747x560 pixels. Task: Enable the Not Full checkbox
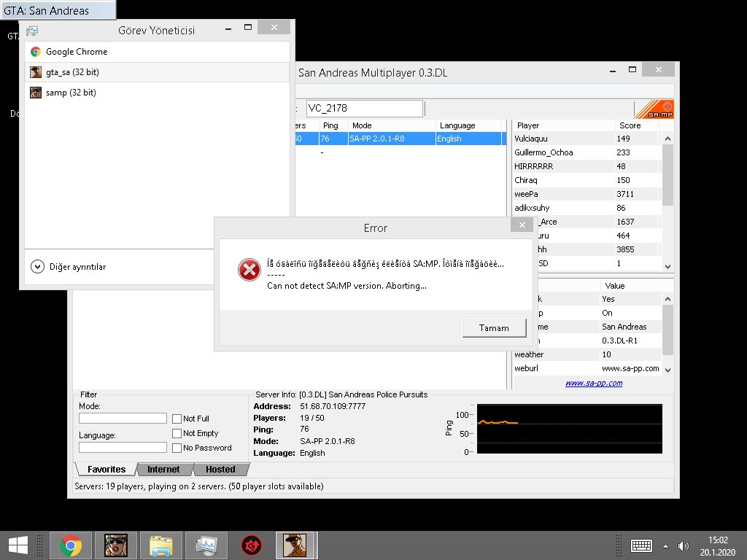(177, 419)
